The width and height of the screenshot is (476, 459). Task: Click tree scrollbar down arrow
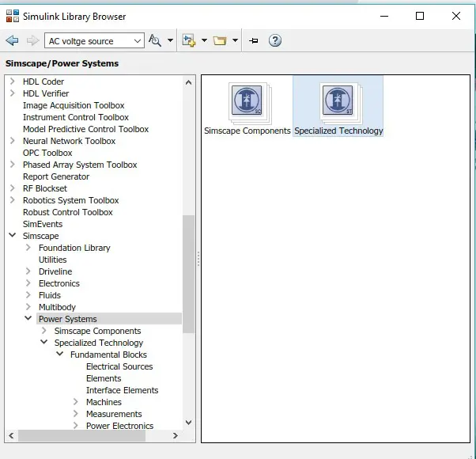(x=188, y=423)
